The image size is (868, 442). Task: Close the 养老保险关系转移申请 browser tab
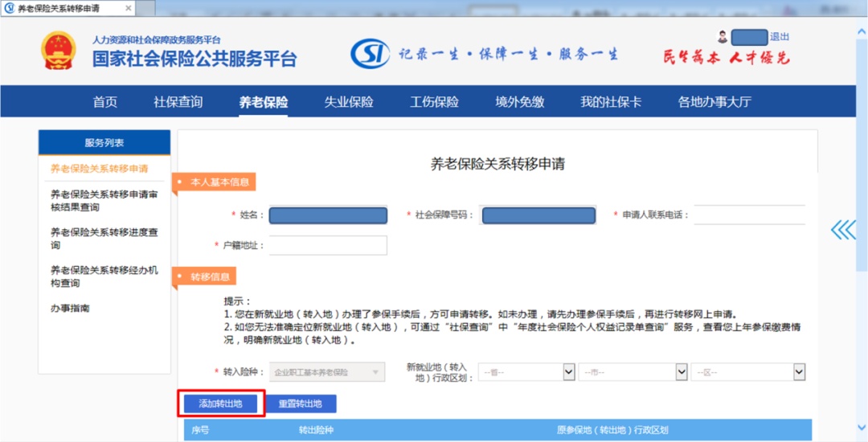[129, 9]
